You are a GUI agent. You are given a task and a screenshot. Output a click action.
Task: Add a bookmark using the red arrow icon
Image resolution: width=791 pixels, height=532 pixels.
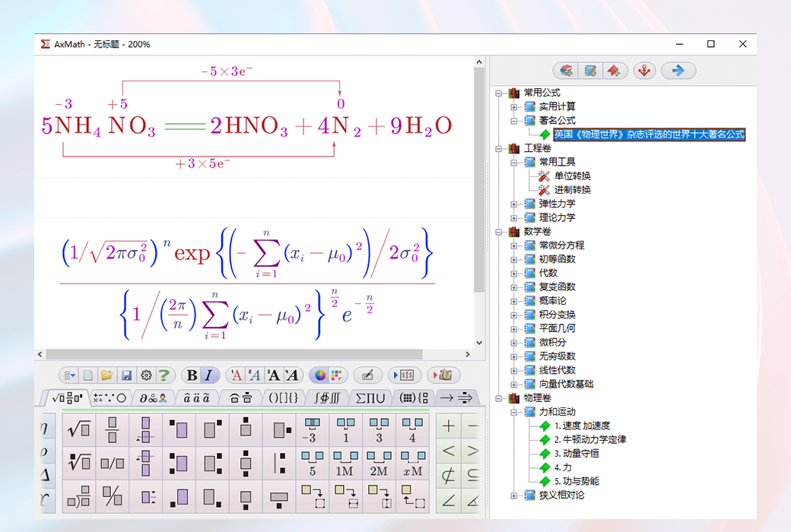(615, 70)
